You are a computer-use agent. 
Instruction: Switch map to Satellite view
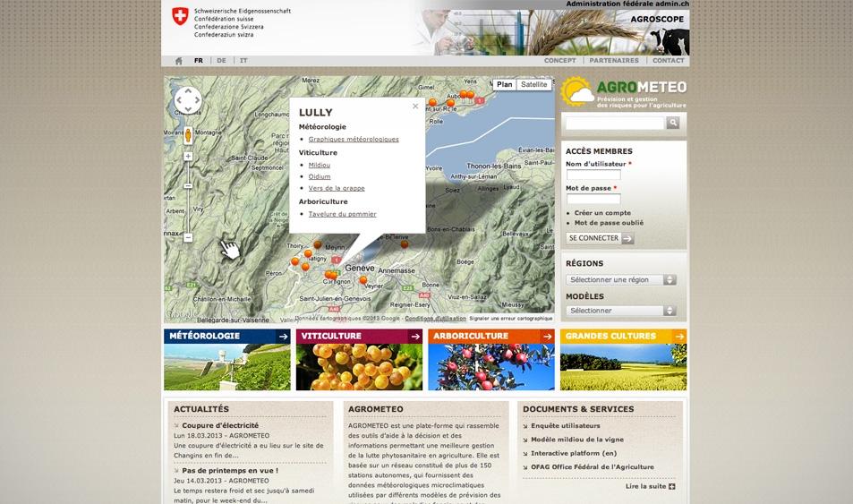533,84
